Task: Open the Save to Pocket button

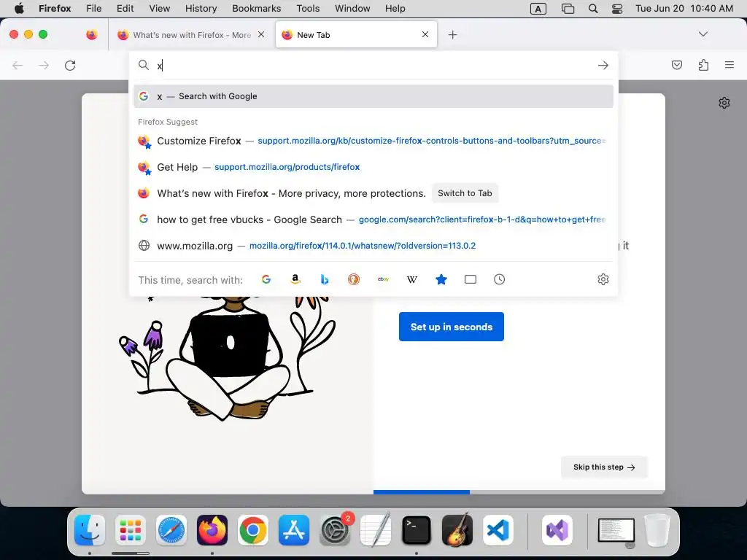Action: pos(676,65)
